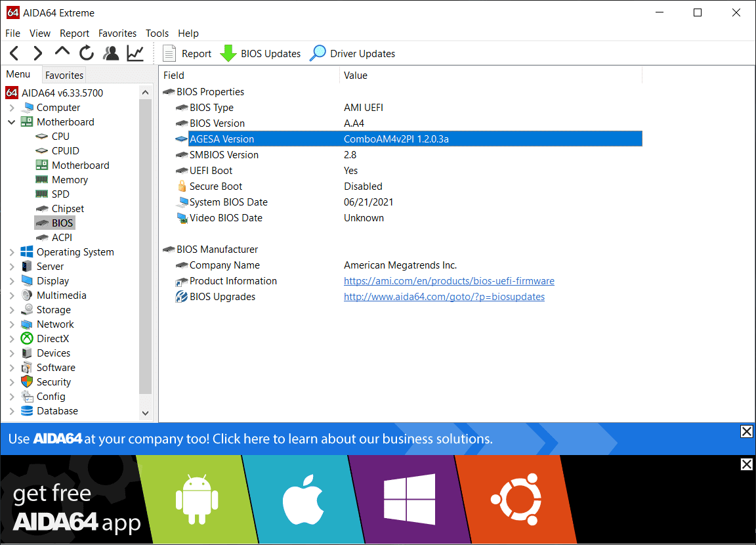The height and width of the screenshot is (545, 756).
Task: Click the Ubuntu logo in the ad
Action: [516, 499]
